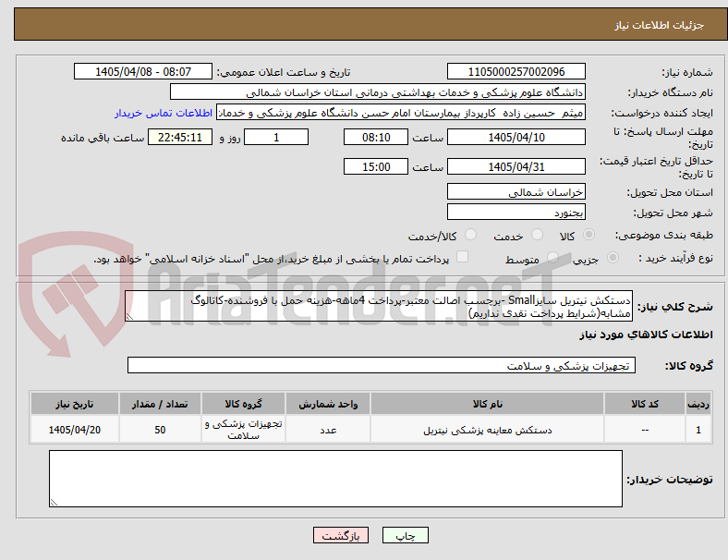
Task: Click the unit cell عدد
Action: pyautogui.click(x=328, y=430)
